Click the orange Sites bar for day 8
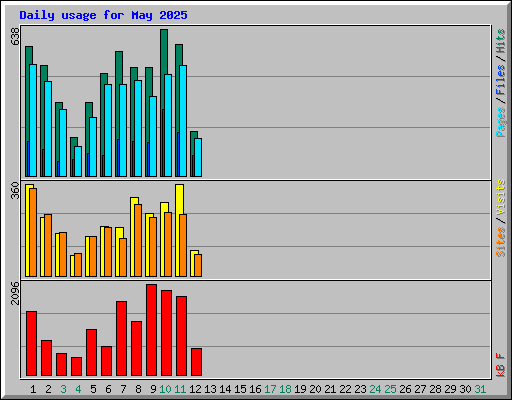The image size is (512, 400). tap(138, 240)
